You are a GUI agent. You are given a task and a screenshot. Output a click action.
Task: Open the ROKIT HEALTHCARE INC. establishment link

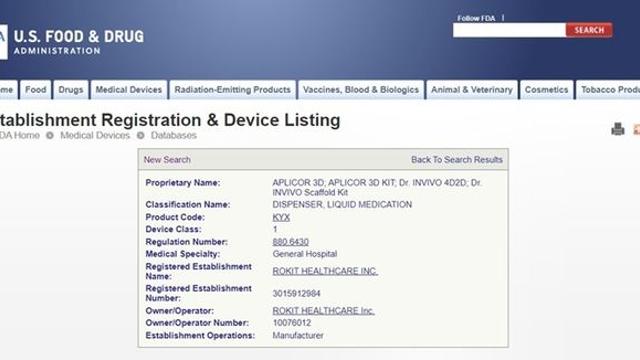(x=325, y=271)
